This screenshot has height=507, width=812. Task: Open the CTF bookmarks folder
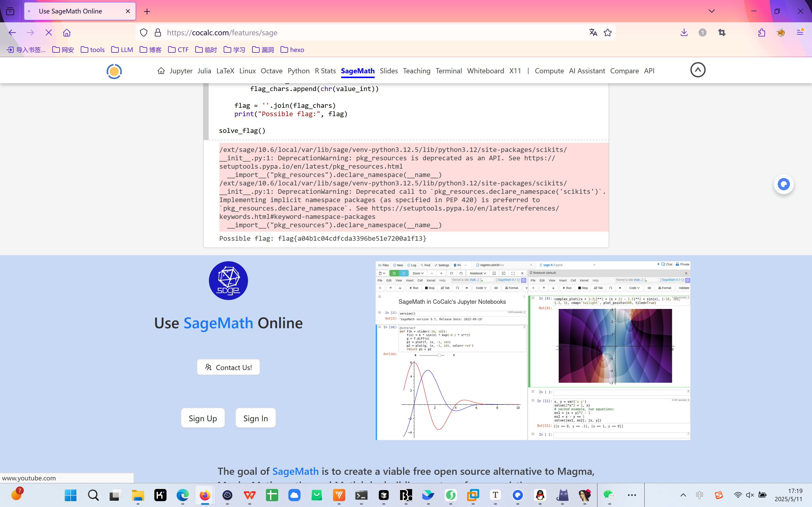coord(178,50)
